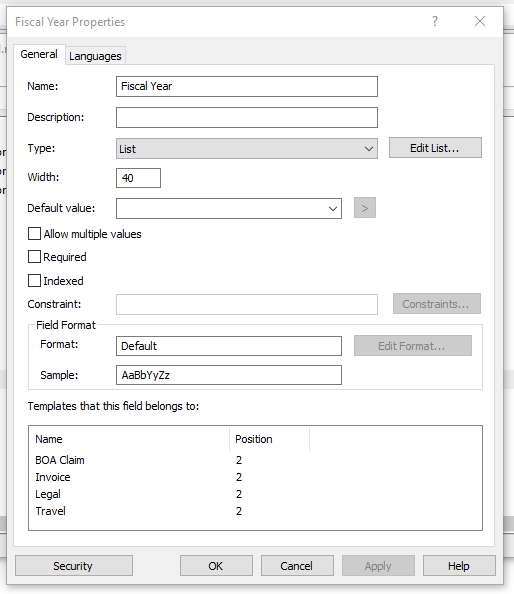
Task: Click the empty Description field
Action: (247, 117)
